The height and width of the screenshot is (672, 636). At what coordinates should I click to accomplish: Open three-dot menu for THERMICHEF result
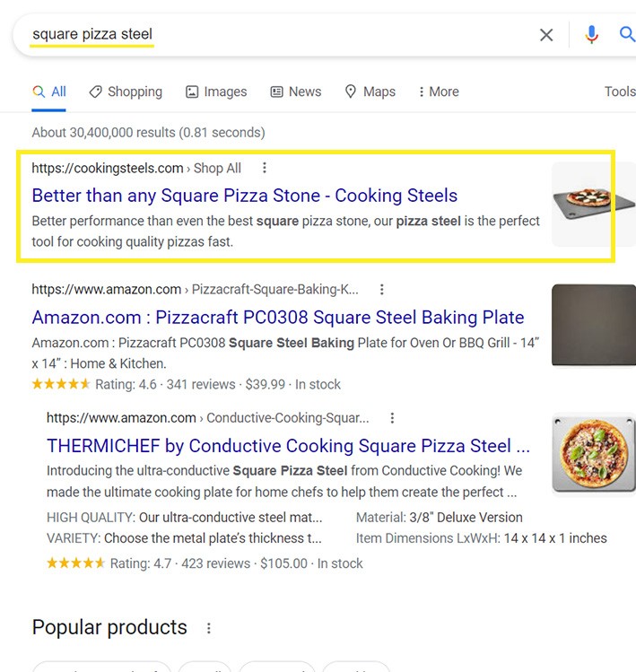tap(392, 418)
